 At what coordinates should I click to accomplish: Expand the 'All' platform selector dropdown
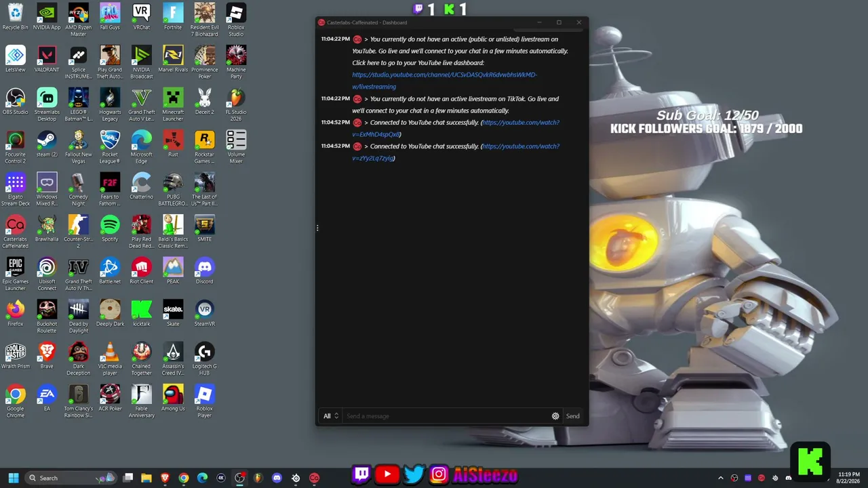tap(331, 416)
